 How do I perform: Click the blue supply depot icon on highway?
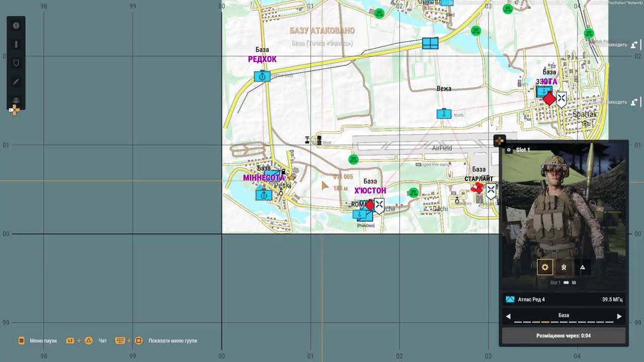pos(430,43)
